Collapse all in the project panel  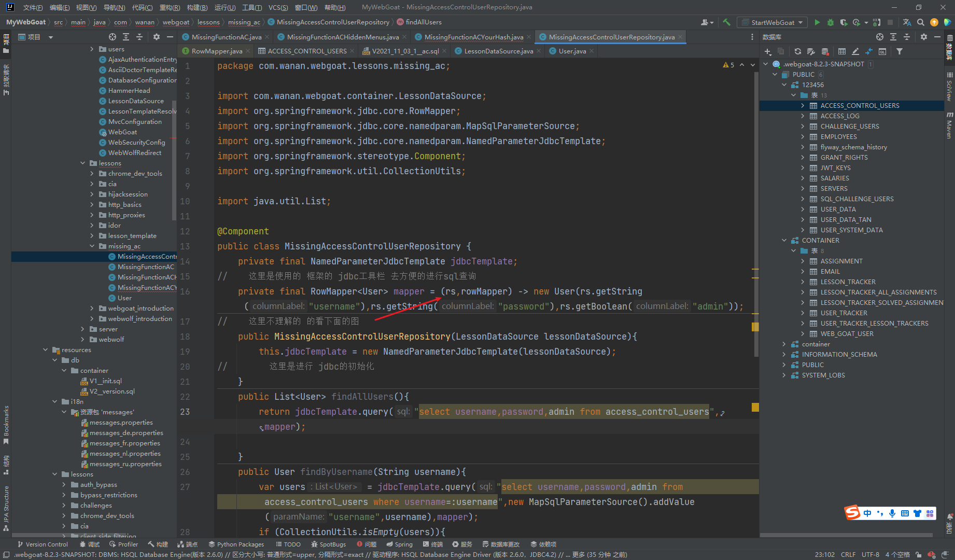[x=139, y=37]
